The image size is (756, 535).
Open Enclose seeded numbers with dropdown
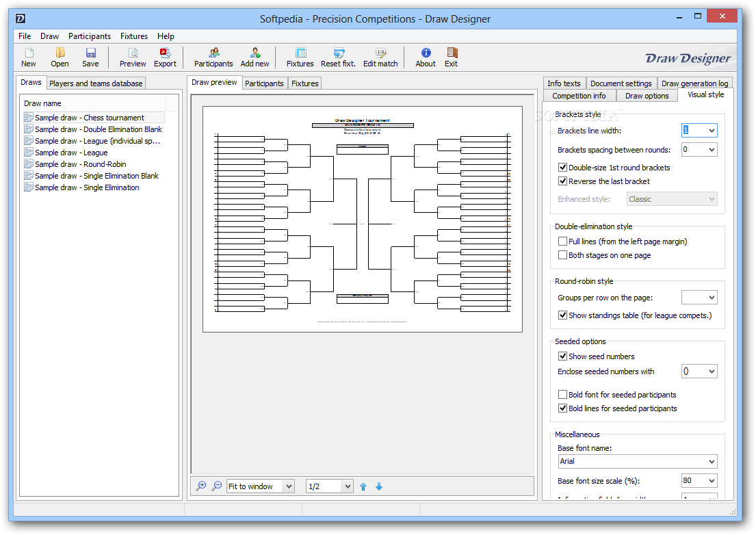[711, 371]
